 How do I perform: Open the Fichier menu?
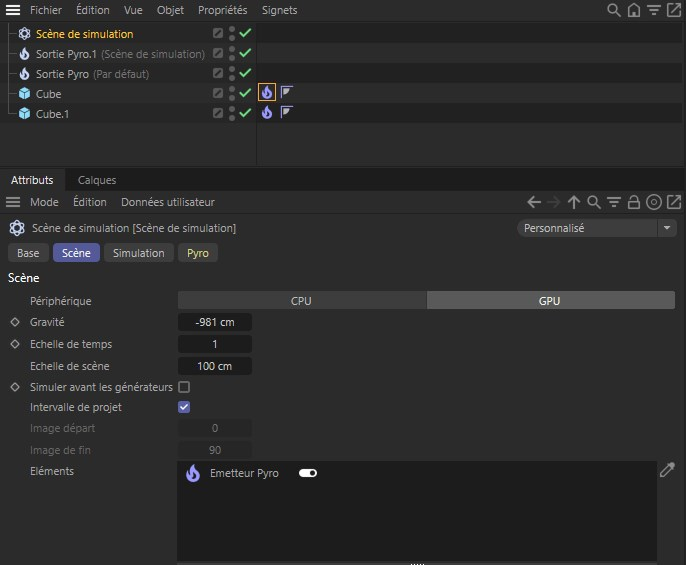coord(46,10)
